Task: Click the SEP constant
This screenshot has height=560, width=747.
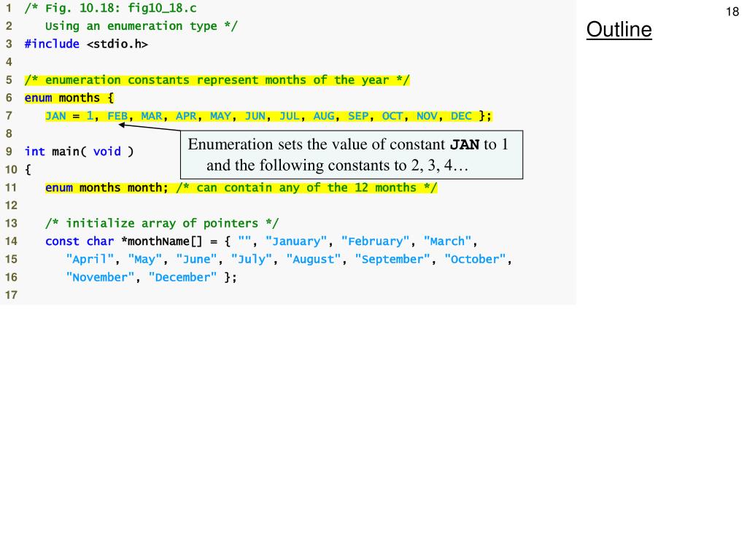Action: pyautogui.click(x=358, y=116)
